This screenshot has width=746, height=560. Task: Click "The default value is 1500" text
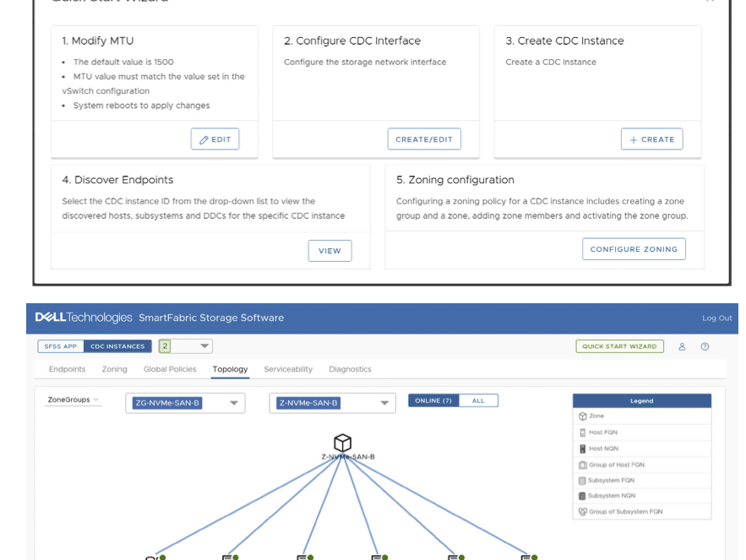123,62
